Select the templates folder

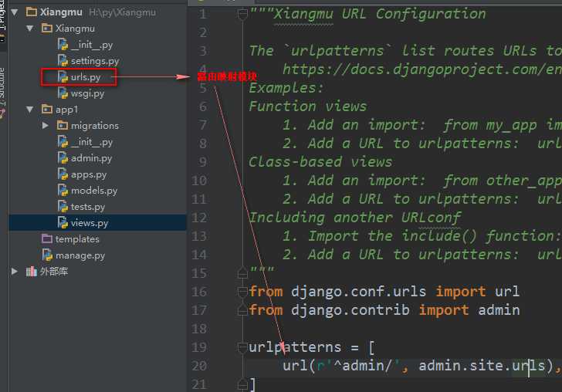(x=77, y=239)
